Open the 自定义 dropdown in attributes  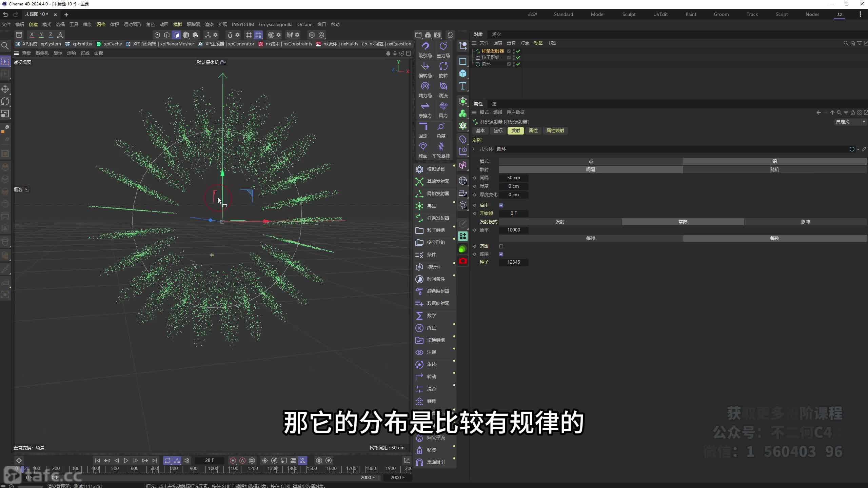[x=850, y=122]
